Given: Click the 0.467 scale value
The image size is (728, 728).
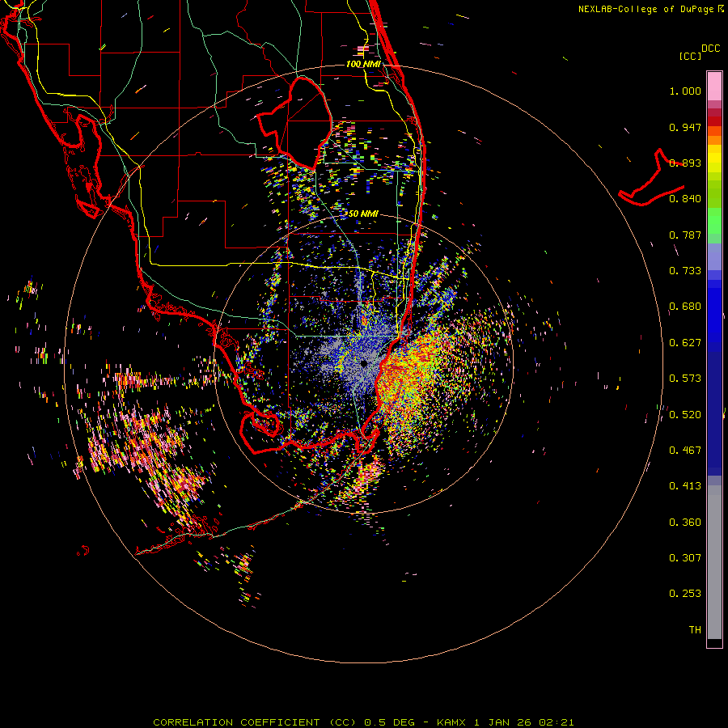Looking at the screenshot, I should click(x=685, y=451).
